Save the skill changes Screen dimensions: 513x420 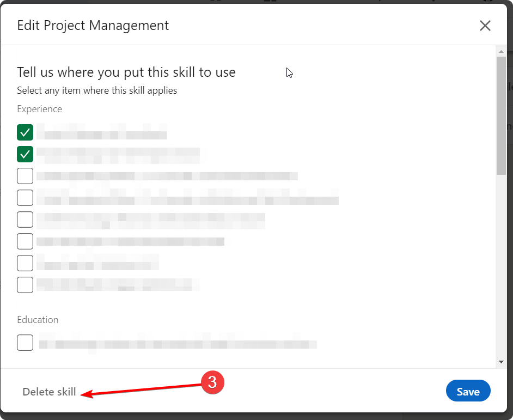[468, 392]
